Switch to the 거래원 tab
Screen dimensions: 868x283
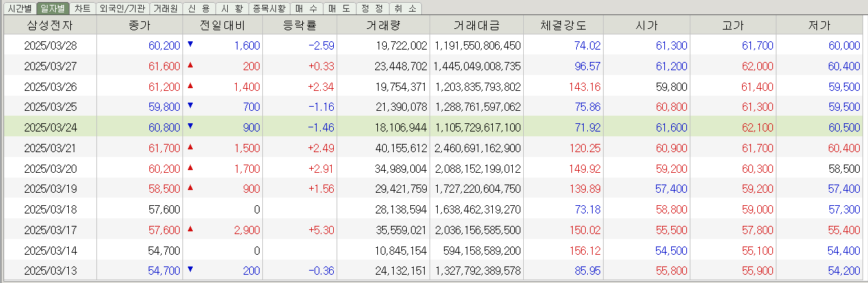pos(165,8)
